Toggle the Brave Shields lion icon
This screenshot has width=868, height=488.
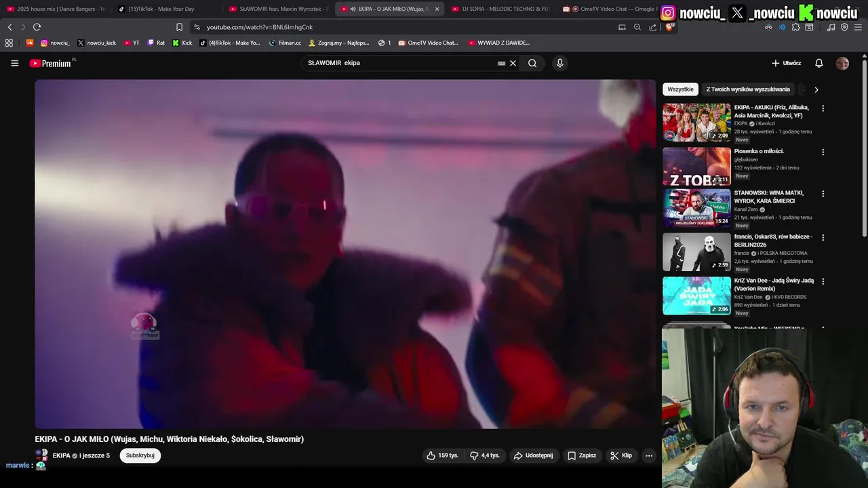669,27
